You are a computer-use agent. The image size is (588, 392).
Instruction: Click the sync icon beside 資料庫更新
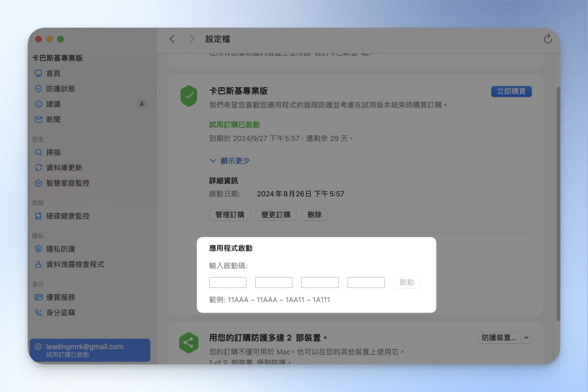pyautogui.click(x=38, y=168)
